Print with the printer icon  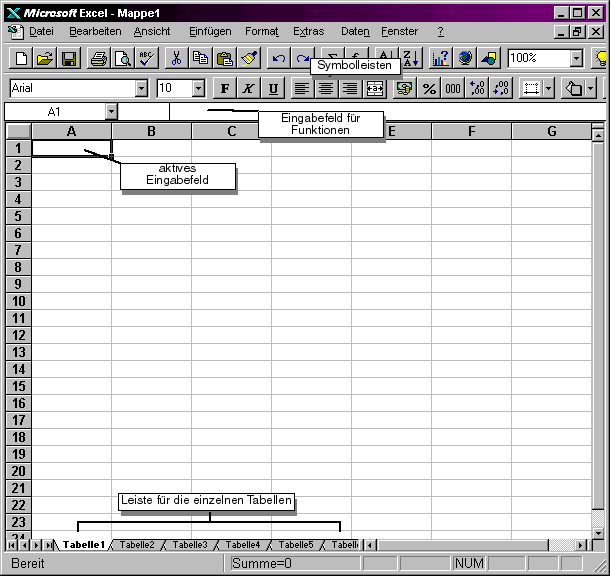(98, 58)
